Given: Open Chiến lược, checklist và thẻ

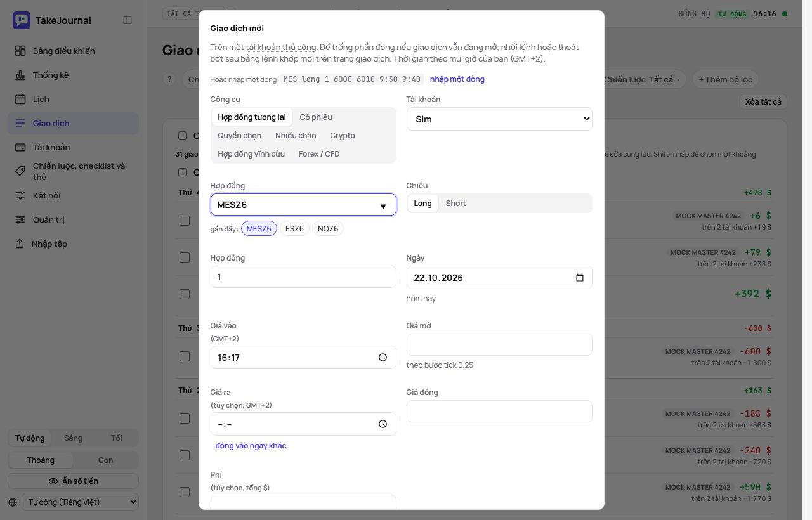Looking at the screenshot, I should tap(73, 171).
